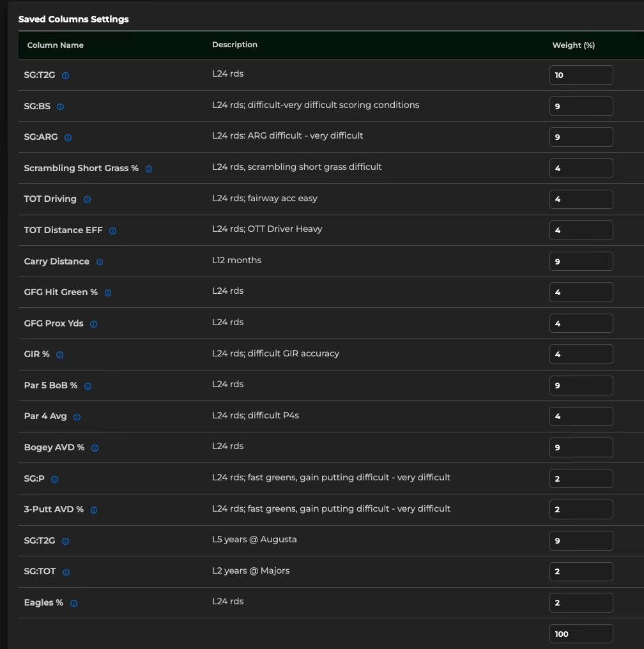Click the Weight (%) column header
The height and width of the screenshot is (649, 644).
click(x=574, y=45)
